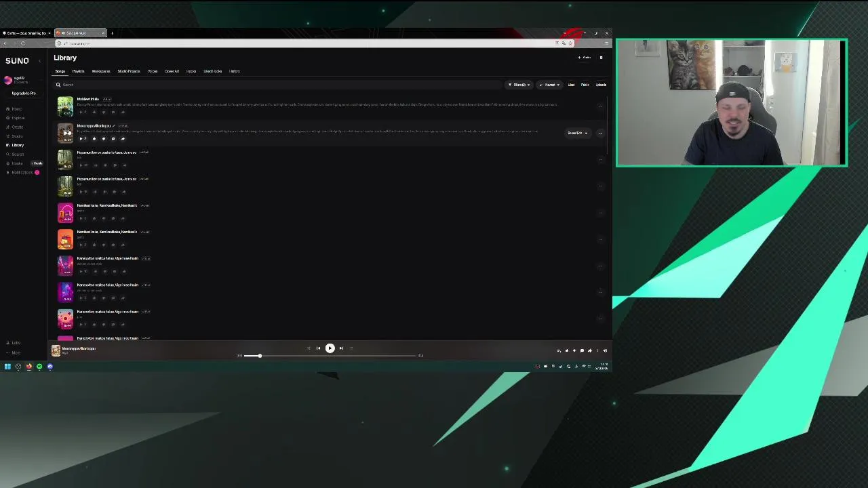868x488 pixels.
Task: Switch to the Cover Art tab
Action: tap(172, 71)
